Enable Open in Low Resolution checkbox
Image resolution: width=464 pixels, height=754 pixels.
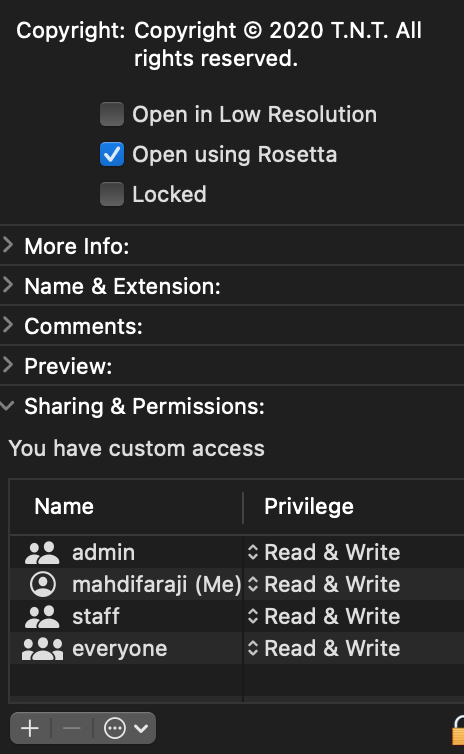112,114
